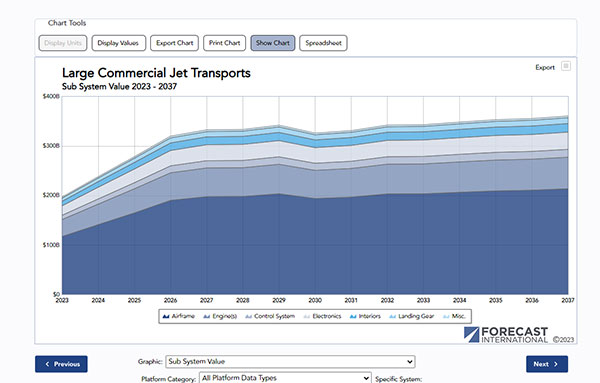Click the disabled Display Units button
Image resolution: width=600 pixels, height=383 pixels.
click(x=63, y=43)
